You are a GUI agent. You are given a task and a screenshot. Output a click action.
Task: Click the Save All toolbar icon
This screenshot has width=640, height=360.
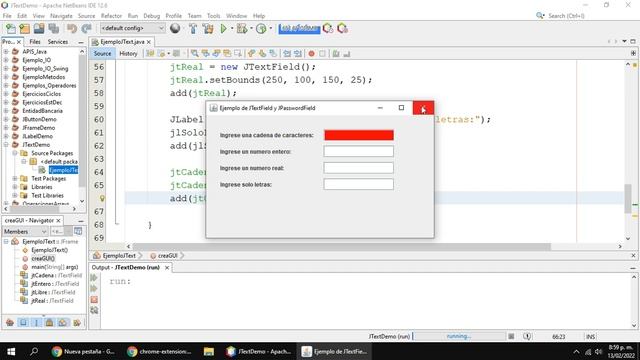[54, 29]
